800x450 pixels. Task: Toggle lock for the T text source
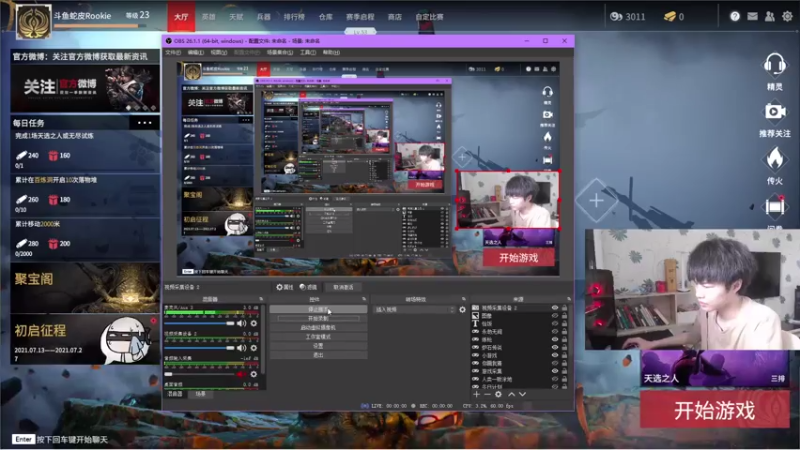(x=564, y=323)
